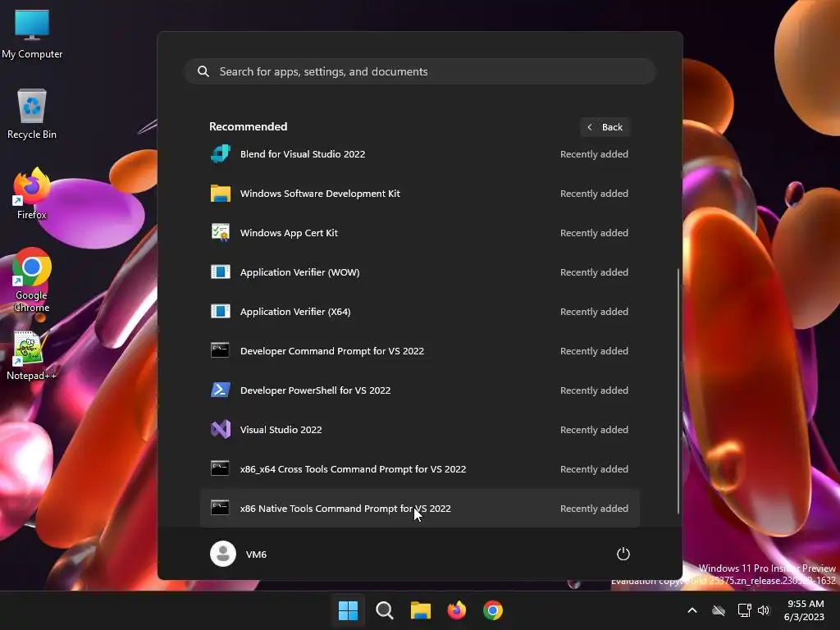Click "Windows Software Development Kit" text
840x630 pixels.
pyautogui.click(x=320, y=194)
